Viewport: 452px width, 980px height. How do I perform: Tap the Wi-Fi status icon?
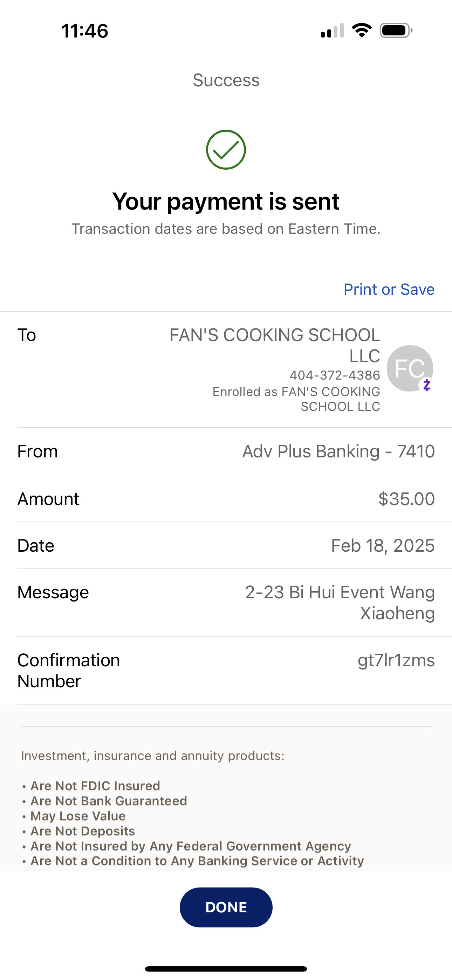click(362, 30)
